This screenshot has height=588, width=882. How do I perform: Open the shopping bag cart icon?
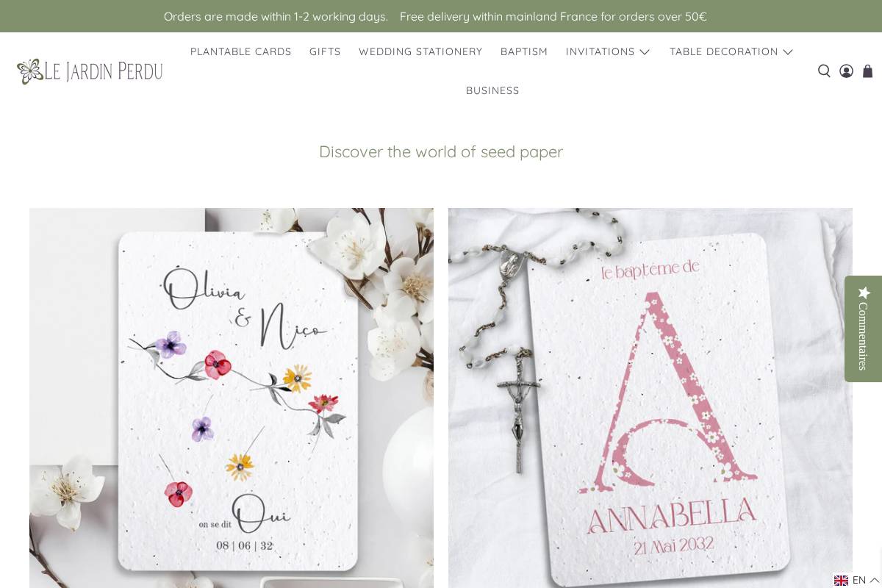[x=867, y=71]
